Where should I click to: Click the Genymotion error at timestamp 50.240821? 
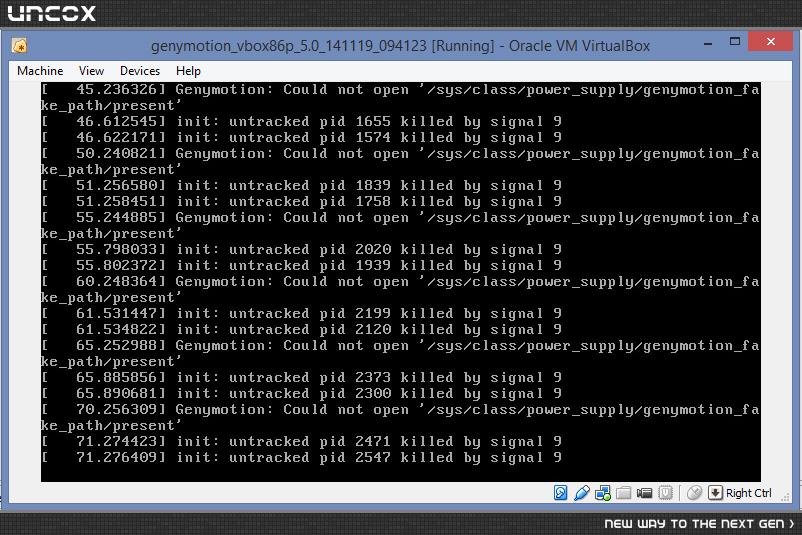400,162
